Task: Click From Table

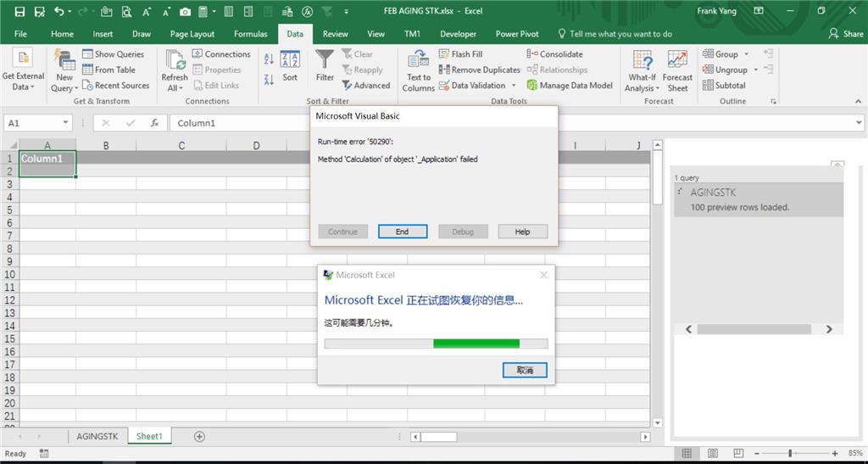Action: click(109, 70)
